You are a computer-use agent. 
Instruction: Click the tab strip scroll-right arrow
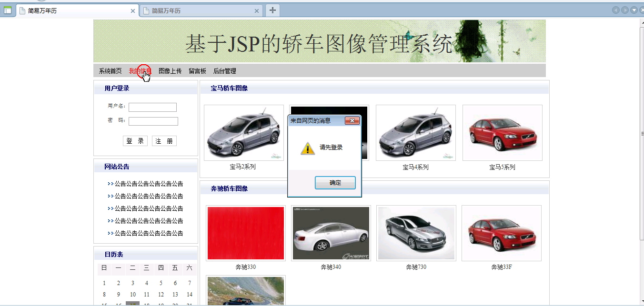(625, 10)
